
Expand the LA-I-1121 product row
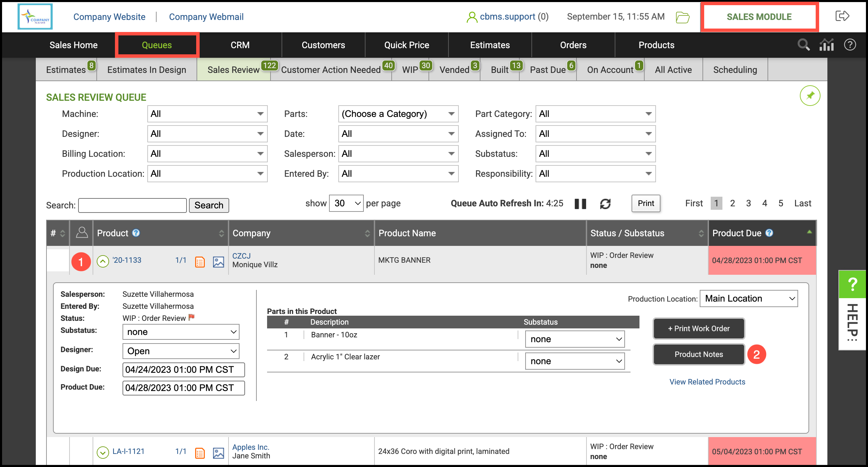coord(103,452)
